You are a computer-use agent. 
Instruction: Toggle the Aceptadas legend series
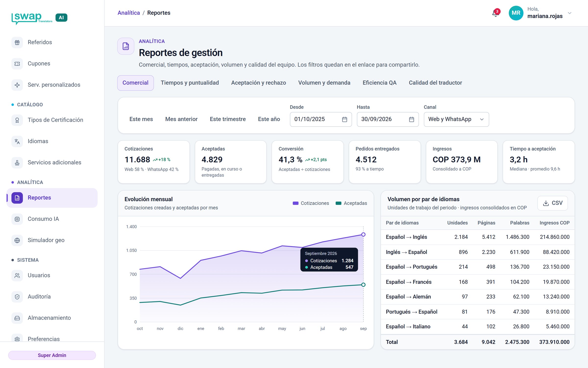(351, 203)
